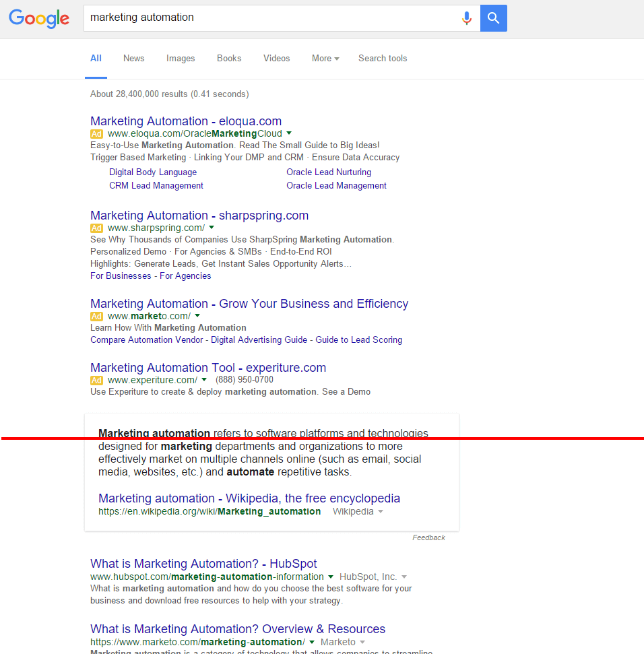This screenshot has width=644, height=654.
Task: Open the experiture.com Marketing Automation Tool ad
Action: click(x=208, y=368)
